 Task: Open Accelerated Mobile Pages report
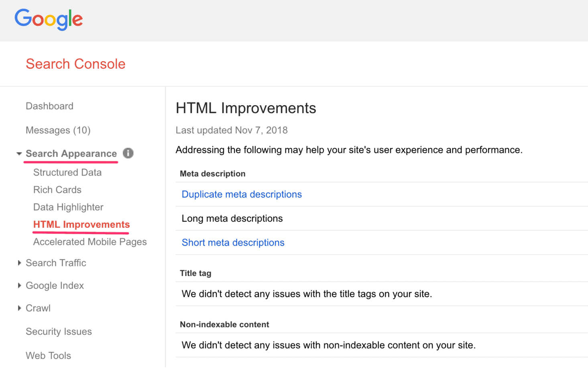coord(90,242)
